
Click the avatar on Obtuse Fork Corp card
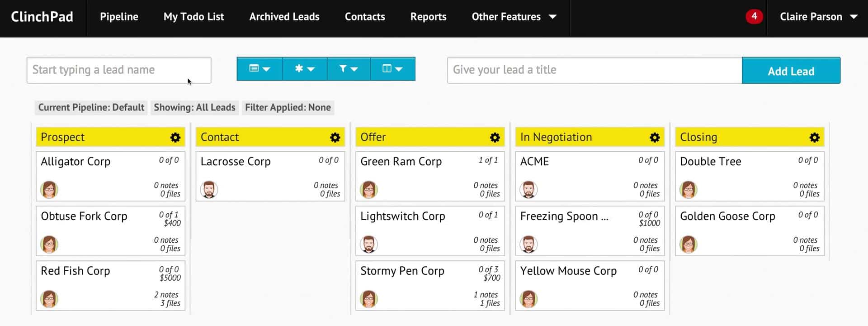coord(49,244)
